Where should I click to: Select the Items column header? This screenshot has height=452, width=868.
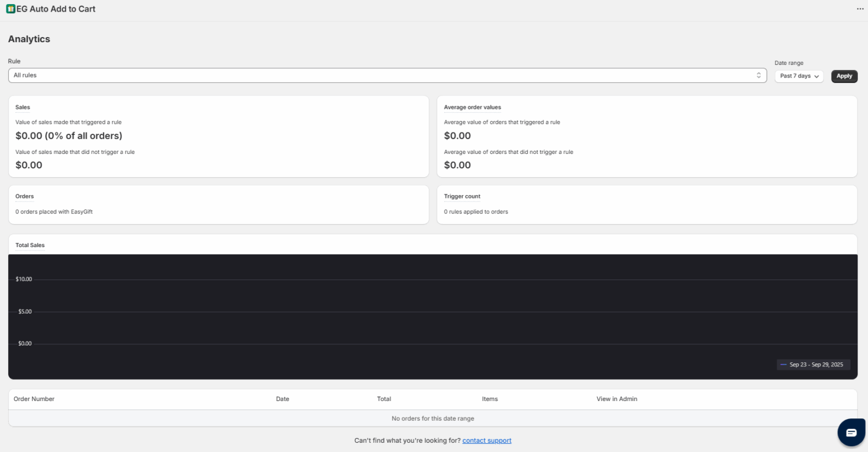490,399
